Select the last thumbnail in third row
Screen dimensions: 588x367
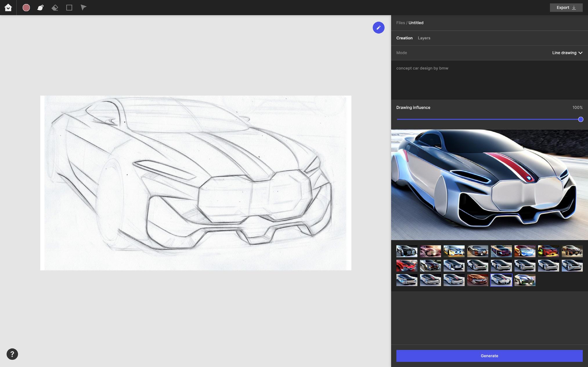(x=525, y=280)
